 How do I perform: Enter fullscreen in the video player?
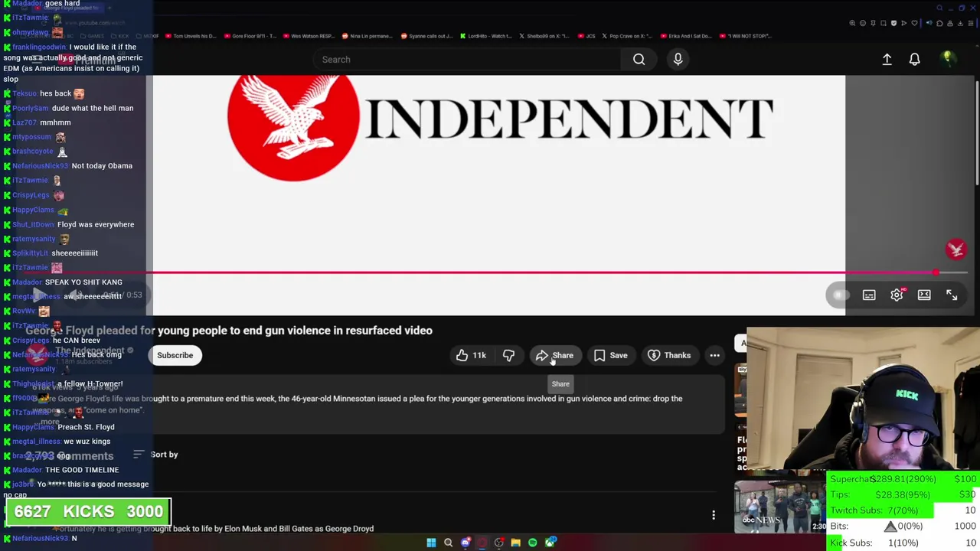[x=952, y=295]
